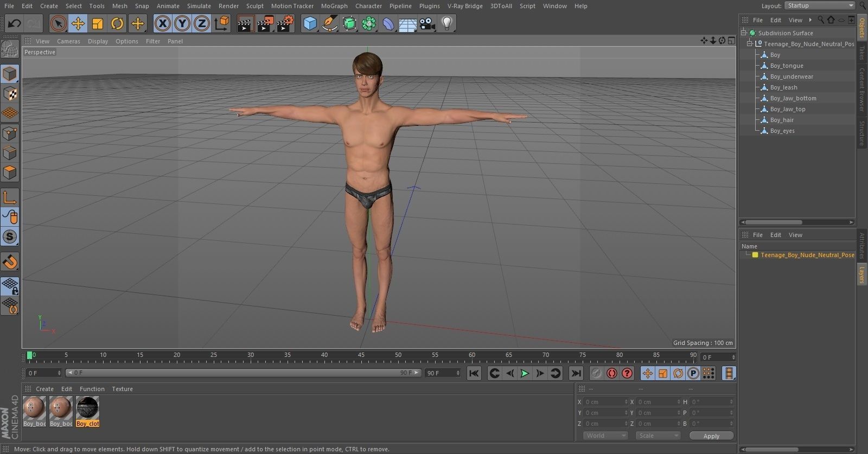The width and height of the screenshot is (868, 454).
Task: Switch to Texture mode icon
Action: pyautogui.click(x=10, y=93)
